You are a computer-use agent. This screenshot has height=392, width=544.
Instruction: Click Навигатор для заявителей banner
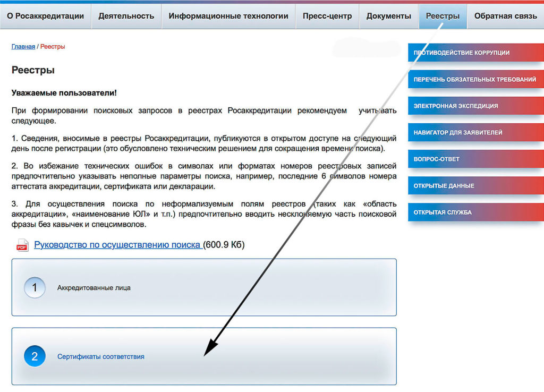tap(476, 132)
